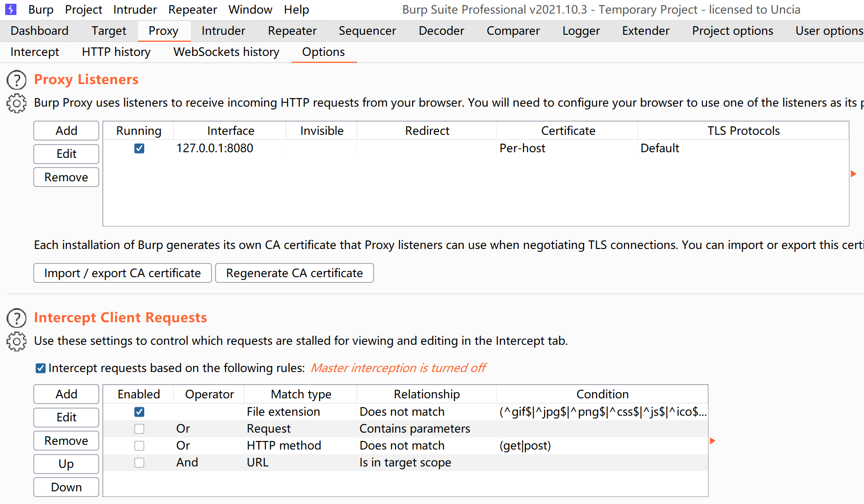
Task: Switch to the Dashboard tab
Action: pos(39,31)
